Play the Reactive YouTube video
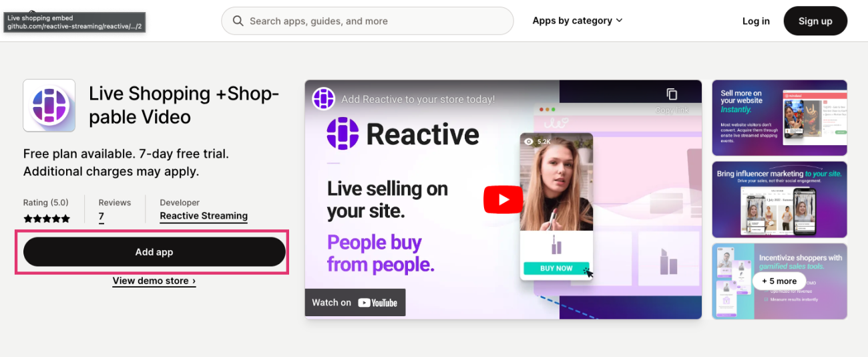868x357 pixels. pos(503,199)
